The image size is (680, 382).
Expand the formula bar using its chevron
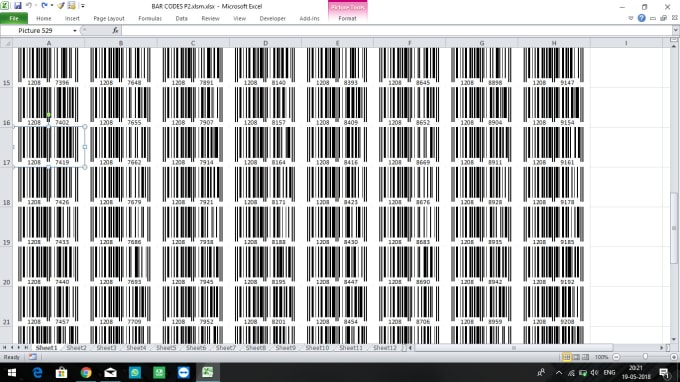pyautogui.click(x=675, y=30)
